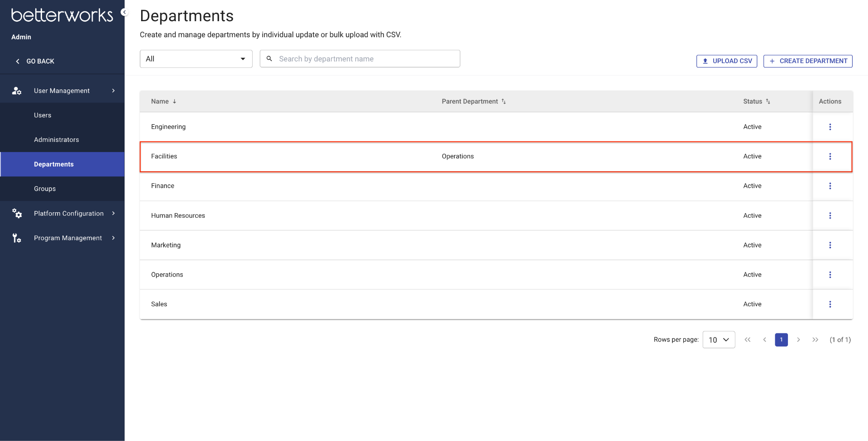Open the All filter dropdown
The width and height of the screenshot is (868, 441).
coord(196,59)
